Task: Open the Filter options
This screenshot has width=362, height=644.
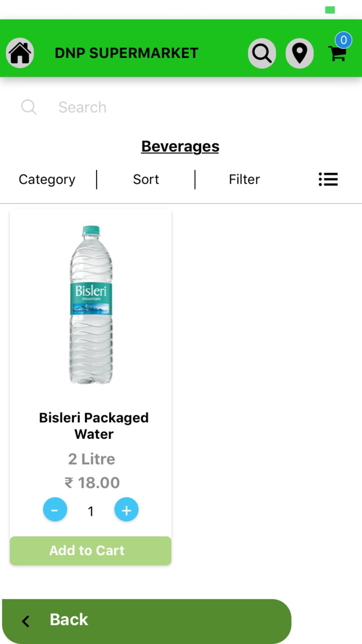Action: coord(244,179)
